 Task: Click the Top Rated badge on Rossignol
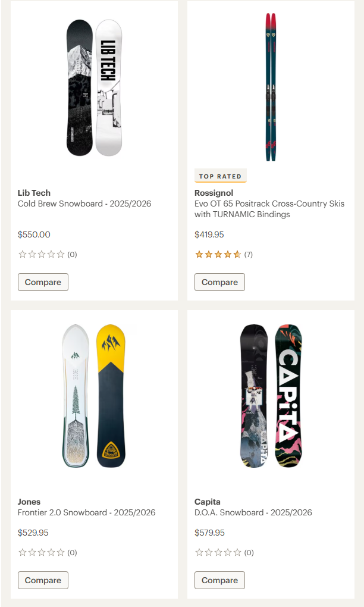pyautogui.click(x=220, y=176)
